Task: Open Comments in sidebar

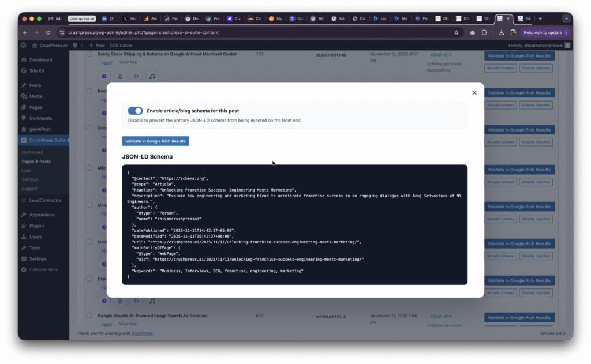Action: point(41,118)
